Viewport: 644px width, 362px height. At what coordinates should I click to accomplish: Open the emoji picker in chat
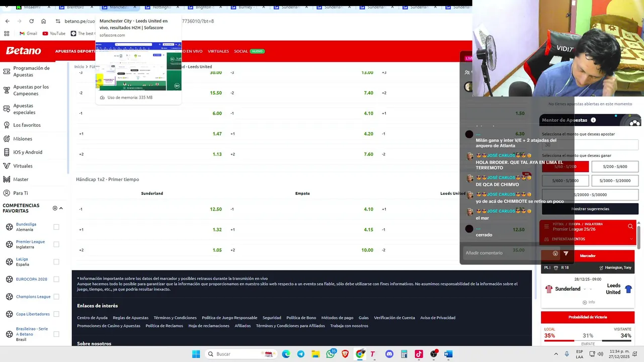pos(555,253)
